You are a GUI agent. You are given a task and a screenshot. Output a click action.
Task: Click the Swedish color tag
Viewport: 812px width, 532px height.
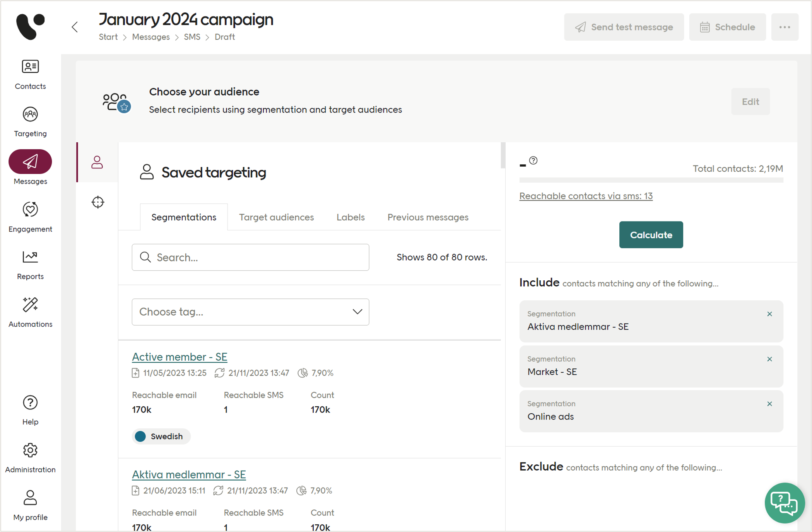[161, 436]
